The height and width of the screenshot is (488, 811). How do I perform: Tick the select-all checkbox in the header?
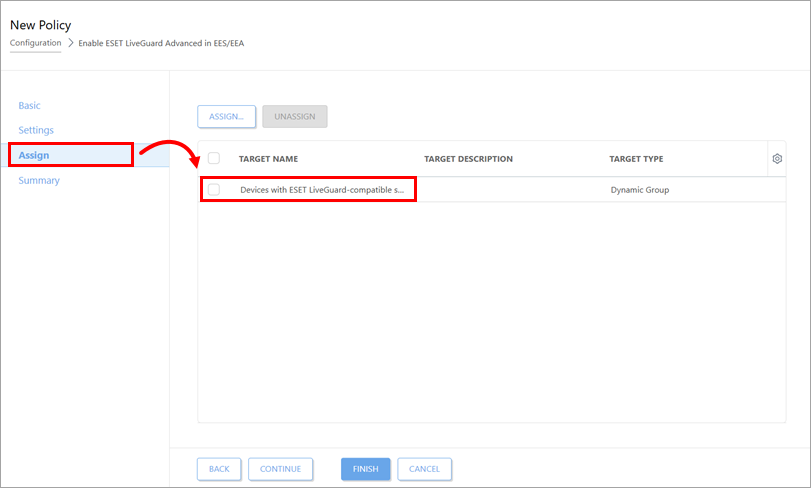(214, 158)
